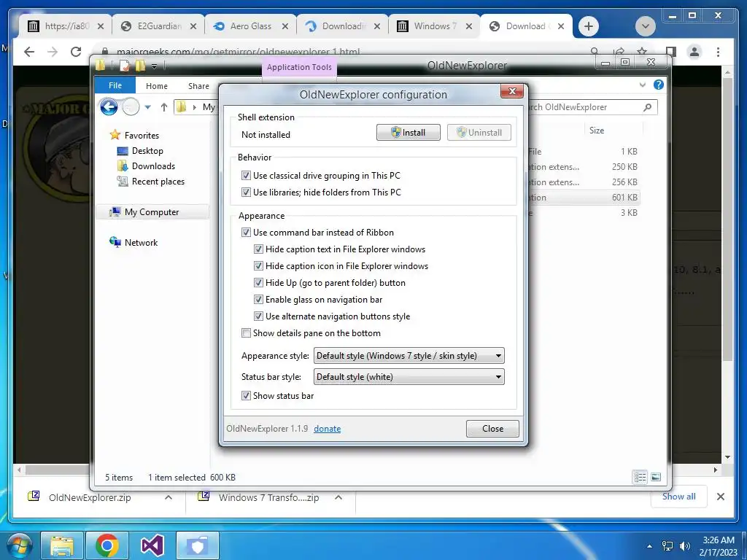Open Explorer recent locations dropdown arrow
Image resolution: width=747 pixels, height=560 pixels.
click(147, 107)
